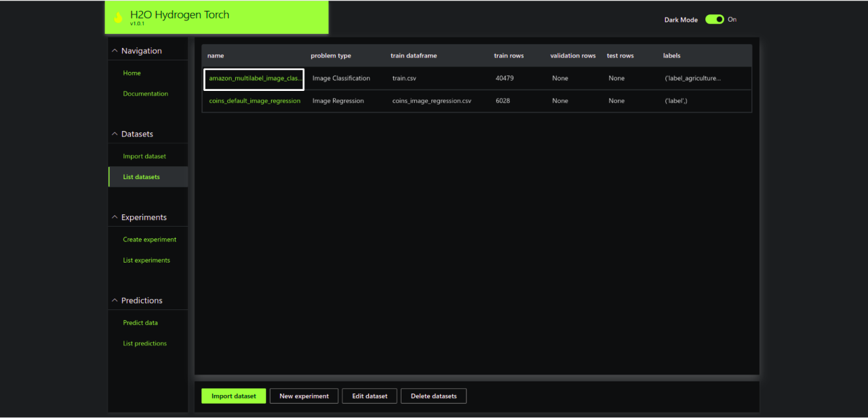Open Predict data page

[x=140, y=323]
